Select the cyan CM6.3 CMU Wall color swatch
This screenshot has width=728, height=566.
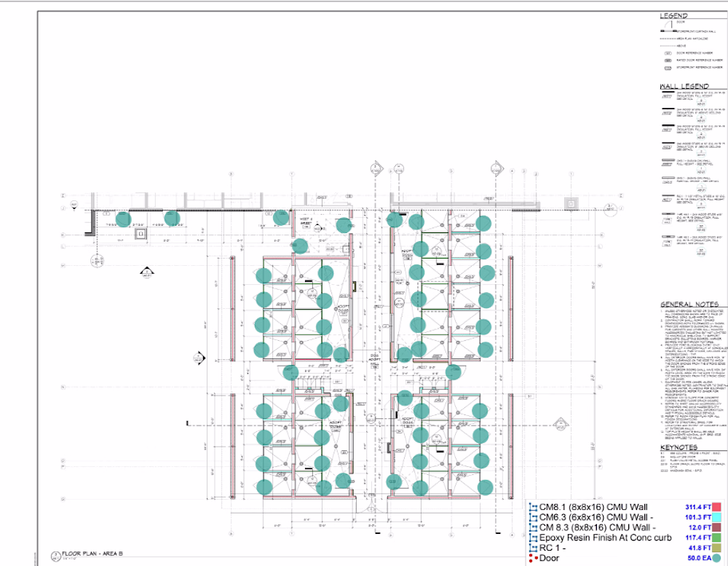pyautogui.click(x=717, y=517)
